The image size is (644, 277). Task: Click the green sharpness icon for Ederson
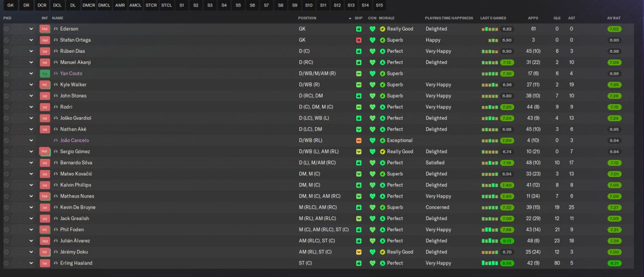coord(359,29)
